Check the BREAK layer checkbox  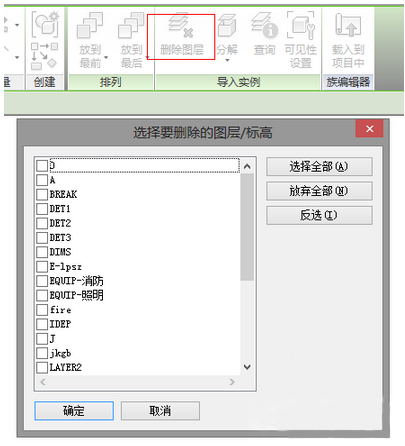click(x=42, y=194)
